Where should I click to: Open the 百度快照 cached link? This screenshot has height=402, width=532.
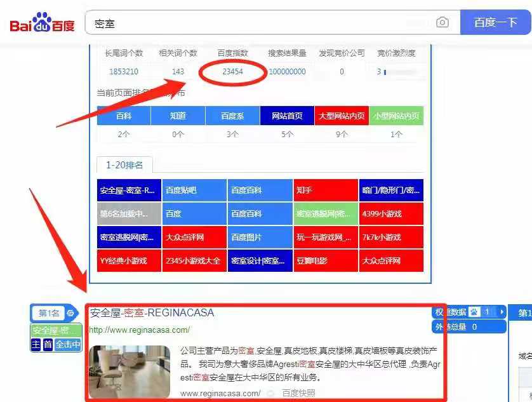298,393
